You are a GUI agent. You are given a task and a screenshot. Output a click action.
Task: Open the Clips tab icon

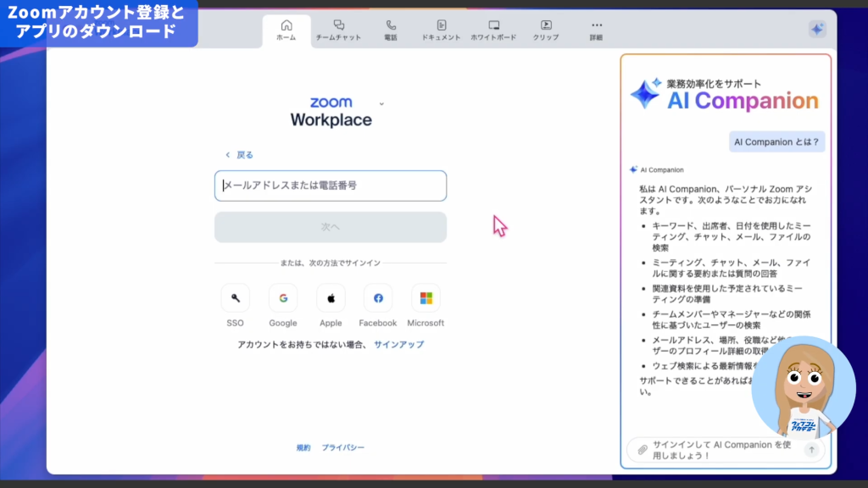point(546,25)
